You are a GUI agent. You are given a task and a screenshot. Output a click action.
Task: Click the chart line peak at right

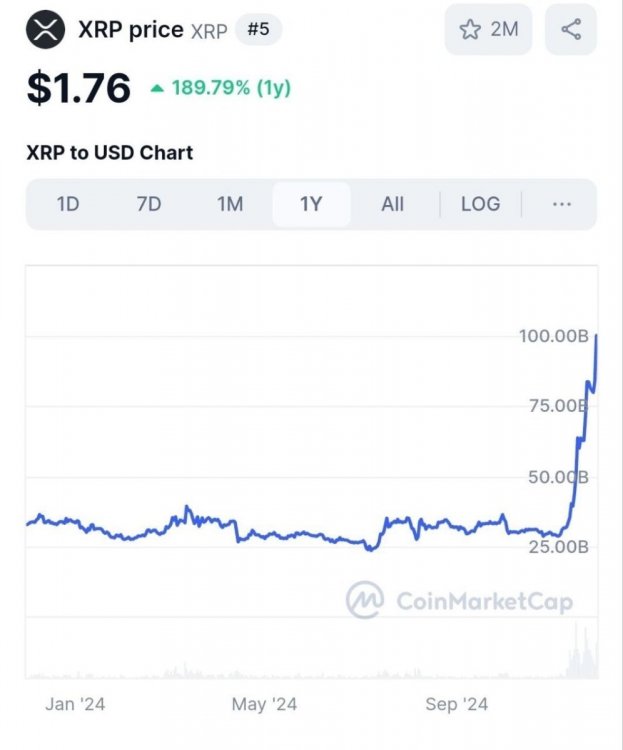pos(596,337)
